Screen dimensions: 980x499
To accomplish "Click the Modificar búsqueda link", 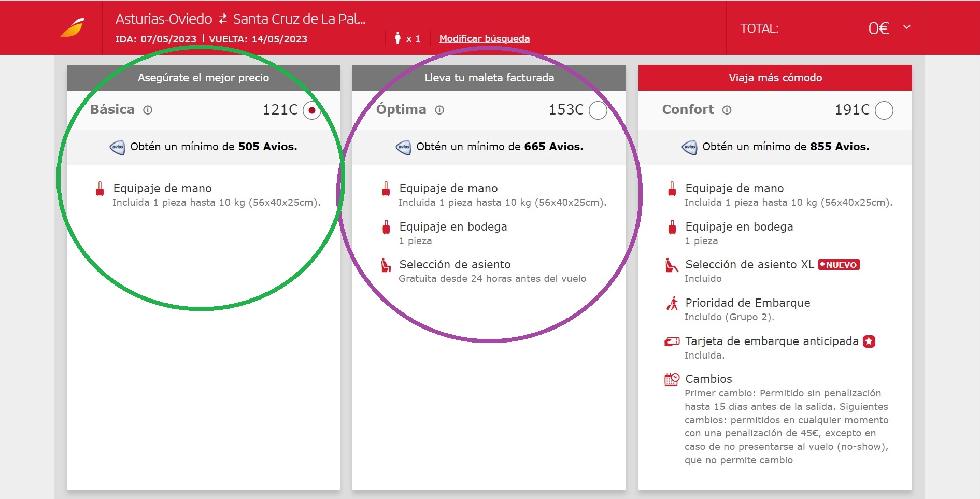I will [484, 39].
